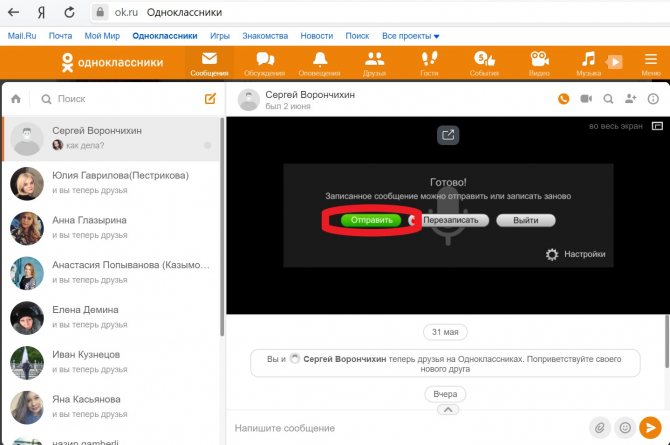This screenshot has height=445, width=670.
Task: Reload the page
Action: [x=69, y=12]
